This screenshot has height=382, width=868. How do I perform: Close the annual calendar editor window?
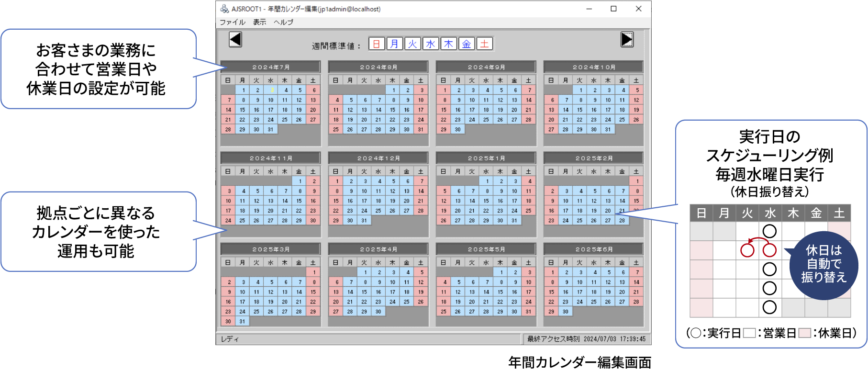click(x=638, y=9)
